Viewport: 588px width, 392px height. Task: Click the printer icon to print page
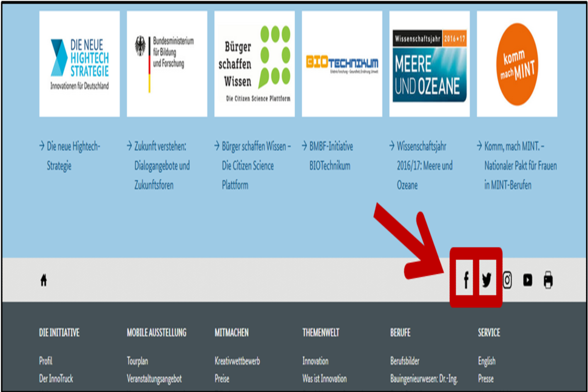tap(549, 280)
